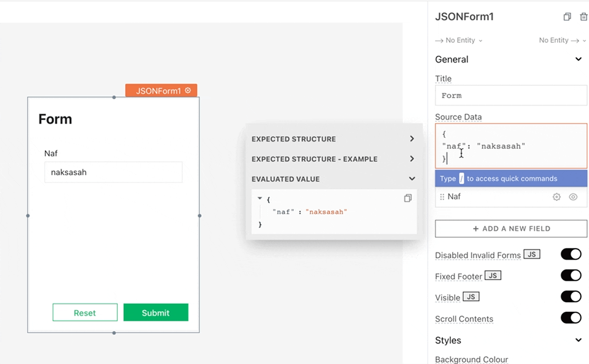Expand Expected Structure - Example section
589x364 pixels.
pos(412,159)
